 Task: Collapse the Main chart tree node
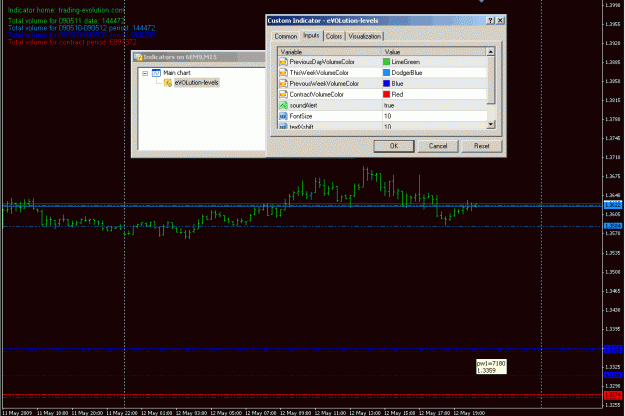(x=145, y=73)
